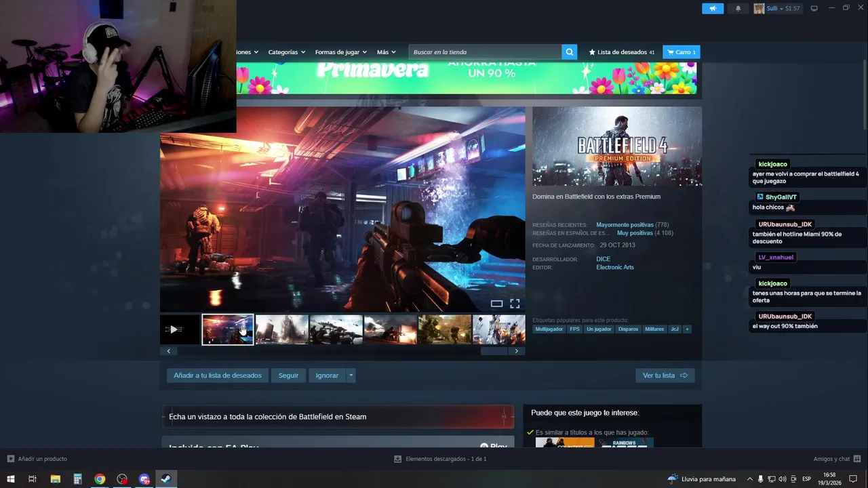The height and width of the screenshot is (488, 868).
Task: Toggle theater mode on screenshot viewer
Action: coord(496,304)
